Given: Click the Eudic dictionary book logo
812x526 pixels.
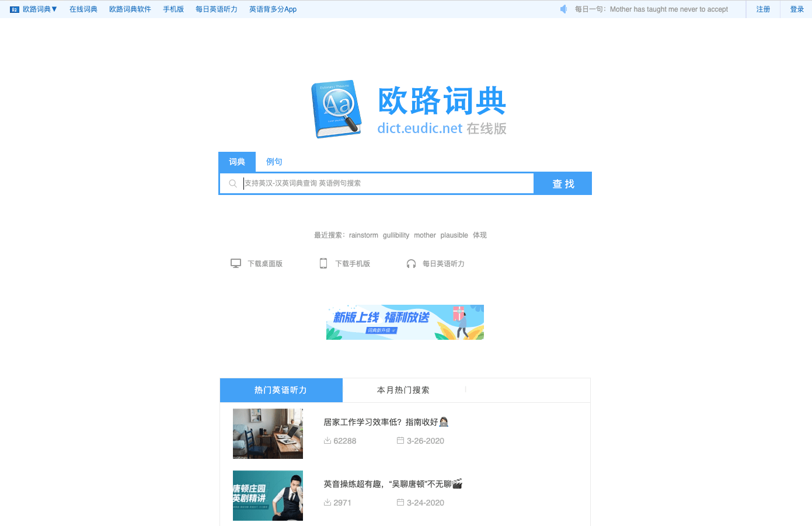Looking at the screenshot, I should point(336,109).
